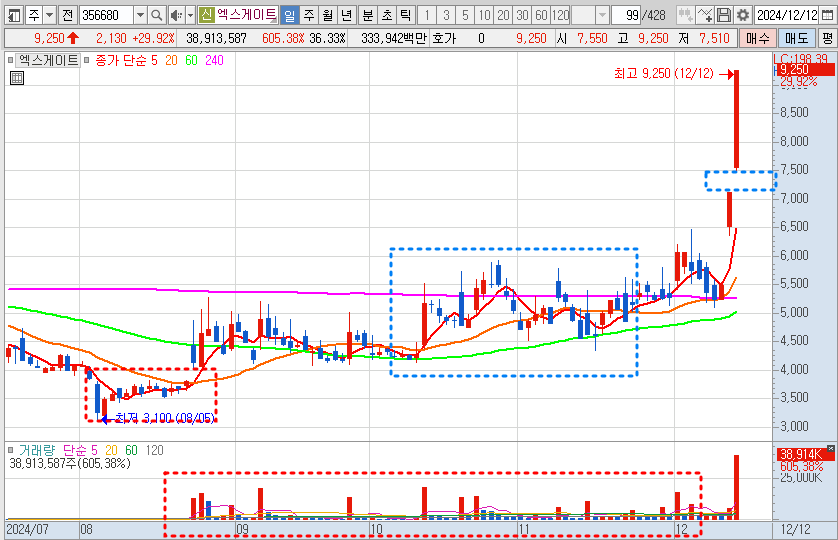Open the custom interval combo box dropdown

coord(602,15)
